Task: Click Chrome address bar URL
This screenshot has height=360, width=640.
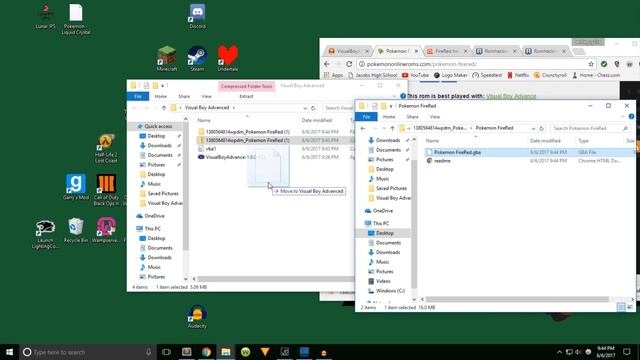Action: 422,64
